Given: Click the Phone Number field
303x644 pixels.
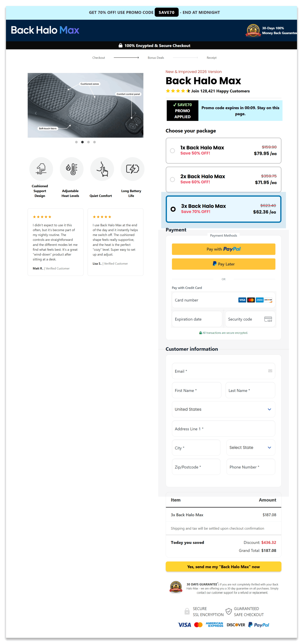Looking at the screenshot, I should [x=251, y=467].
